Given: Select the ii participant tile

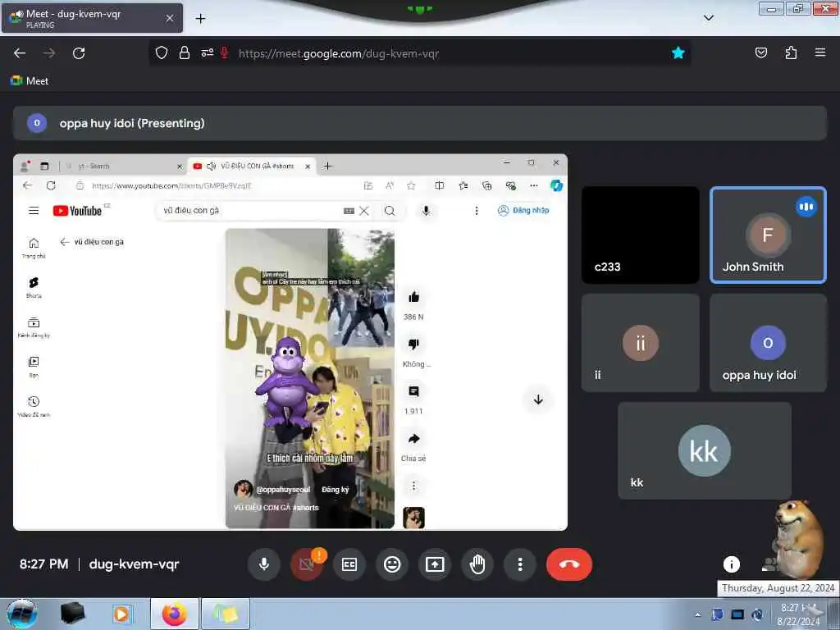Looking at the screenshot, I should coord(640,342).
